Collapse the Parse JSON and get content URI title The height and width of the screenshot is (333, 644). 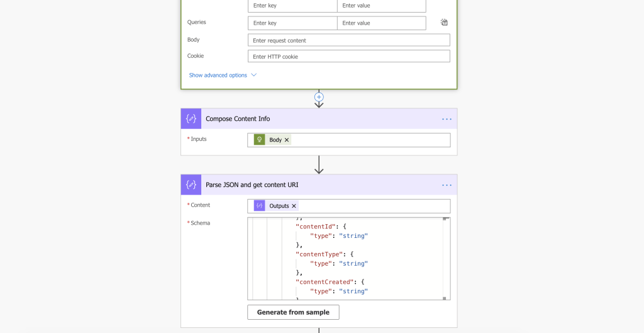pyautogui.click(x=252, y=185)
